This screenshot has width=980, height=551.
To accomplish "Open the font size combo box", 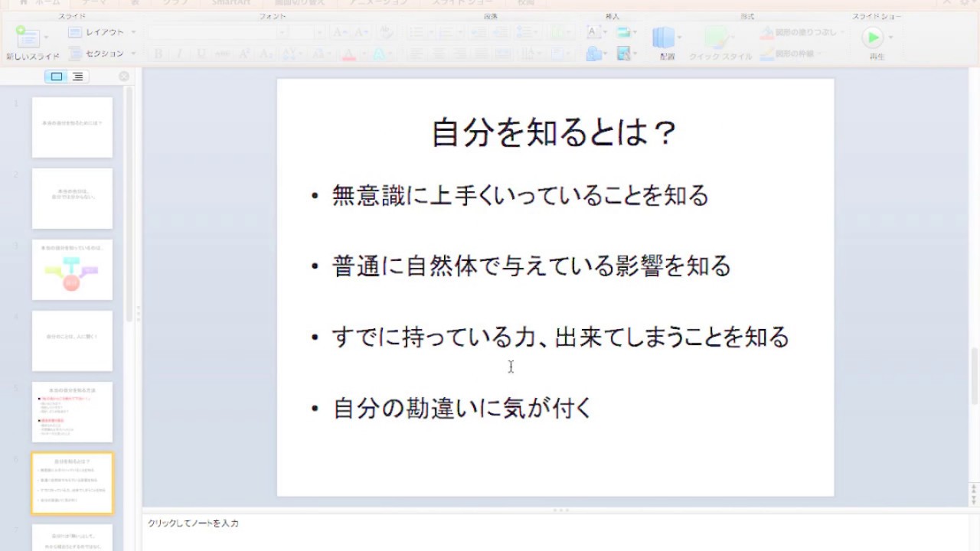I will [x=308, y=32].
